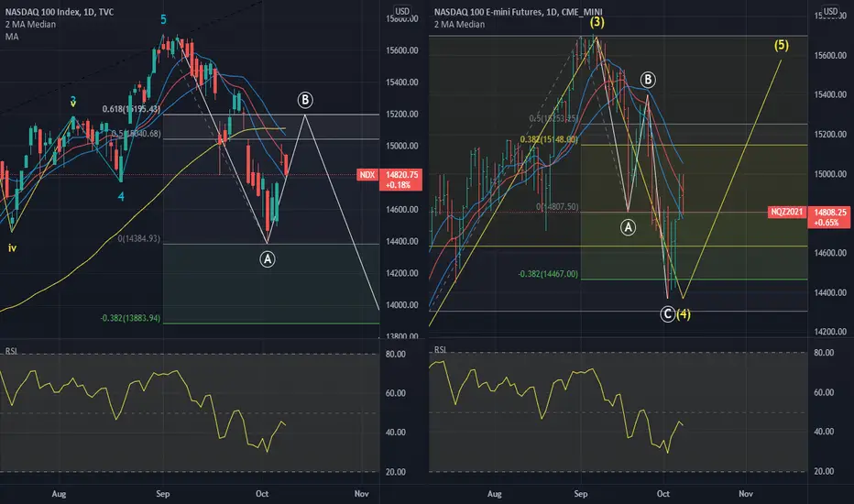Click the 14820.75 last price label
The width and height of the screenshot is (854, 504).
tap(402, 175)
